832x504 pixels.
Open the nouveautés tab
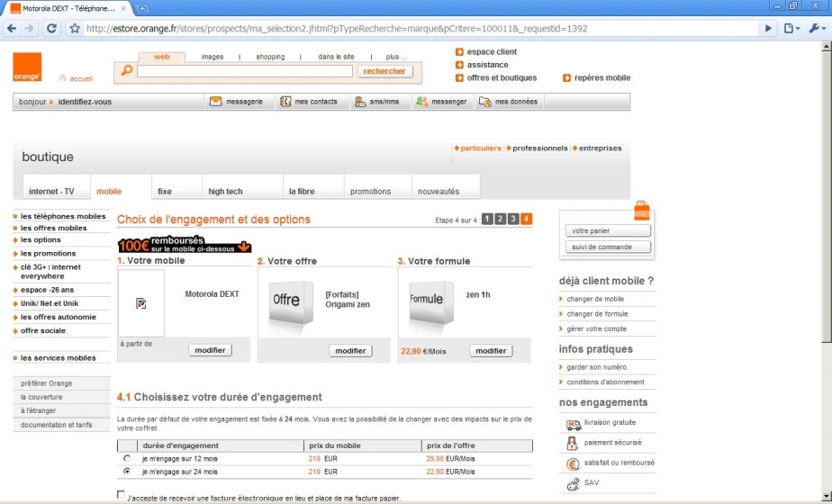point(446,187)
